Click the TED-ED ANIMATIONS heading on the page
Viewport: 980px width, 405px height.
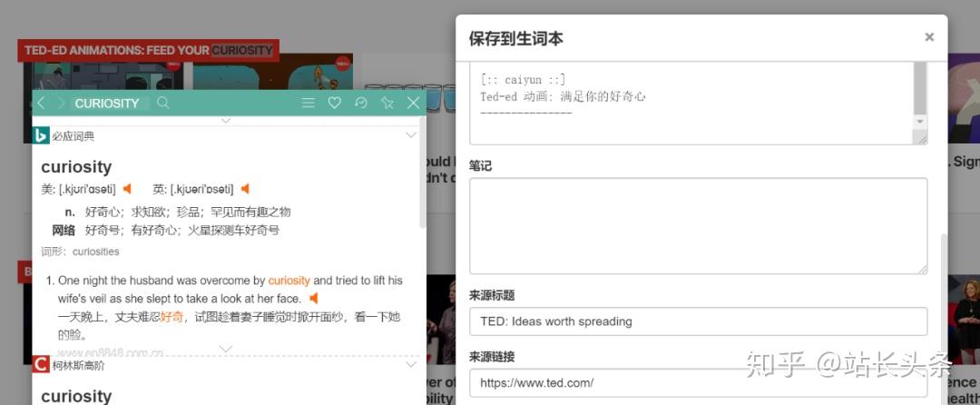[x=148, y=50]
